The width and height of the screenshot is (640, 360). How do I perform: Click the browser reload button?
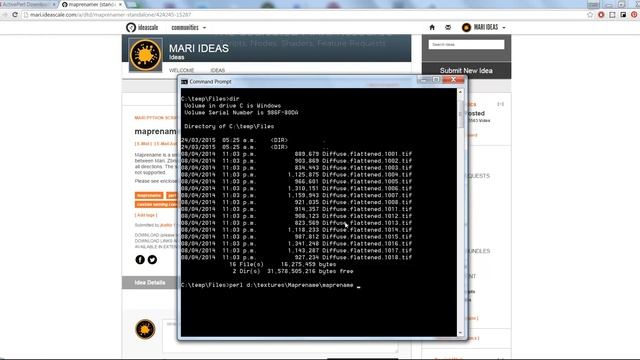(x=15, y=14)
